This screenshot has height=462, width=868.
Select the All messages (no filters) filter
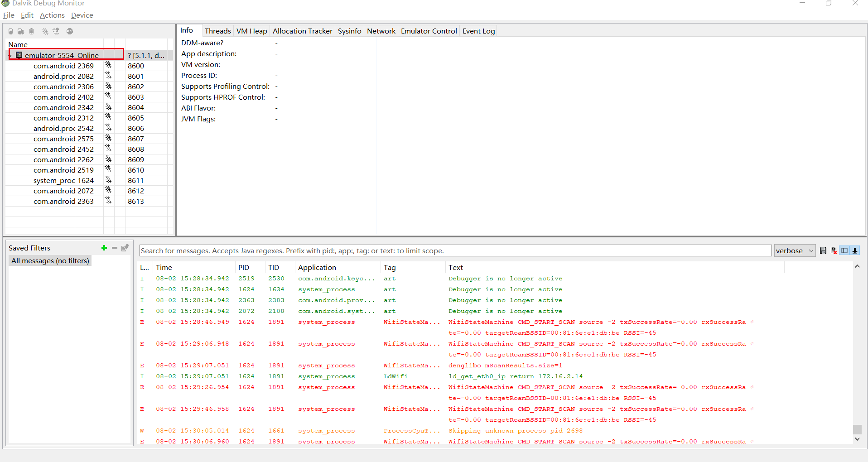coord(50,260)
